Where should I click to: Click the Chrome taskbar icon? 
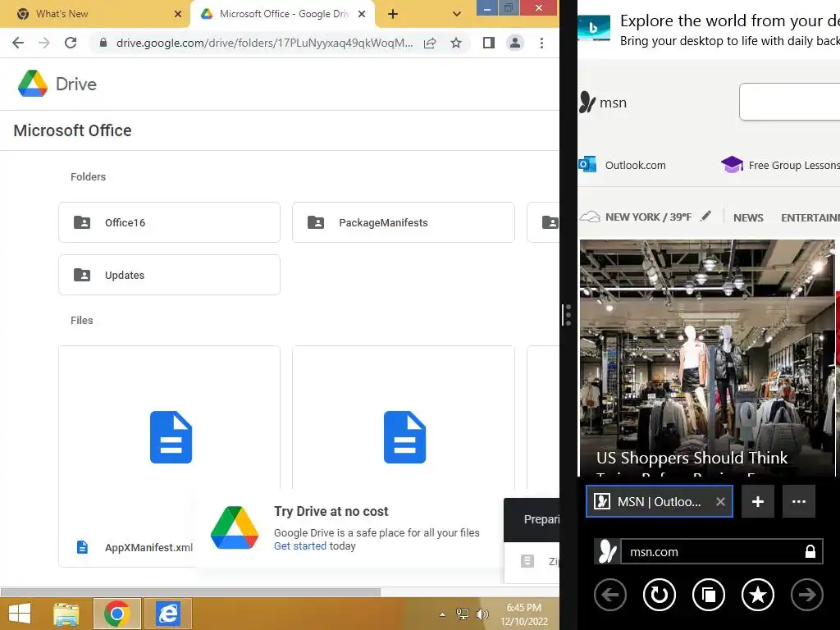116,614
